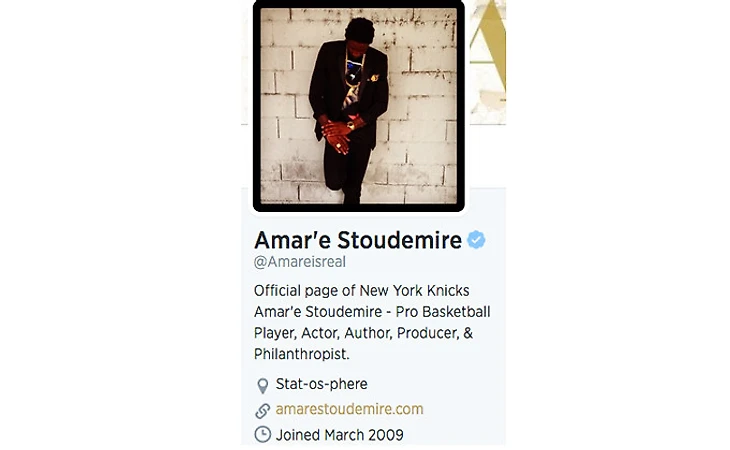
Task: Click the Stat-os-phere location text
Action: click(321, 384)
